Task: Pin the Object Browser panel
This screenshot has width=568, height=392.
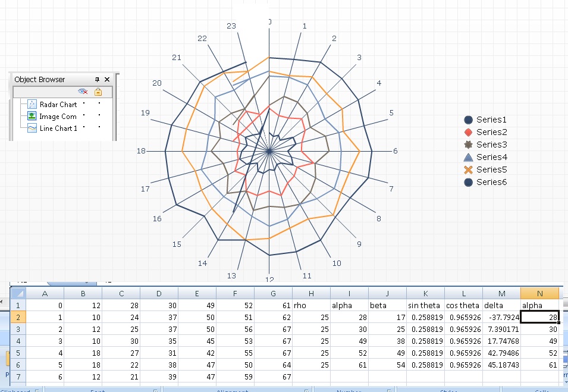Action: click(98, 79)
